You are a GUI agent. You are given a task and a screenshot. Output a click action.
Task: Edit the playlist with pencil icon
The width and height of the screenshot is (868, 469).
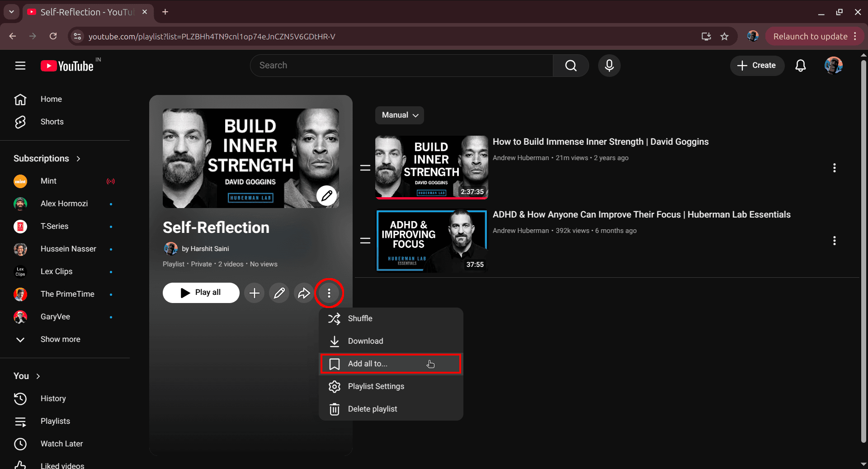click(x=279, y=293)
